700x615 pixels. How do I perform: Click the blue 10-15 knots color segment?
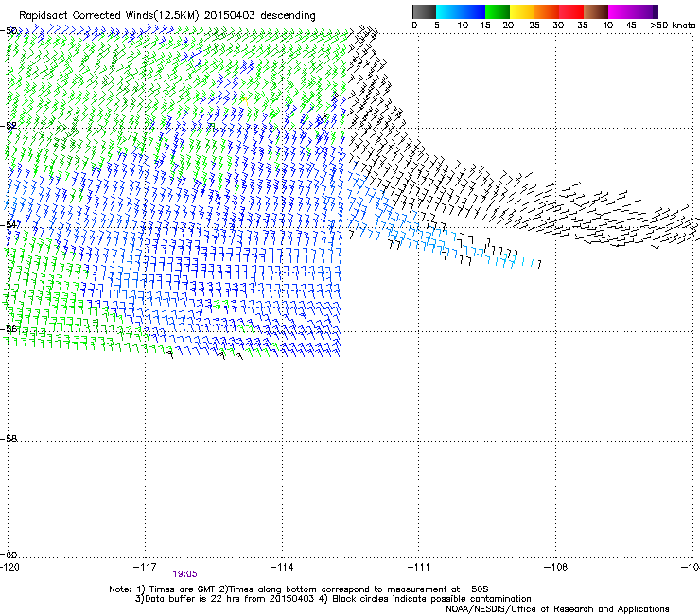(473, 11)
